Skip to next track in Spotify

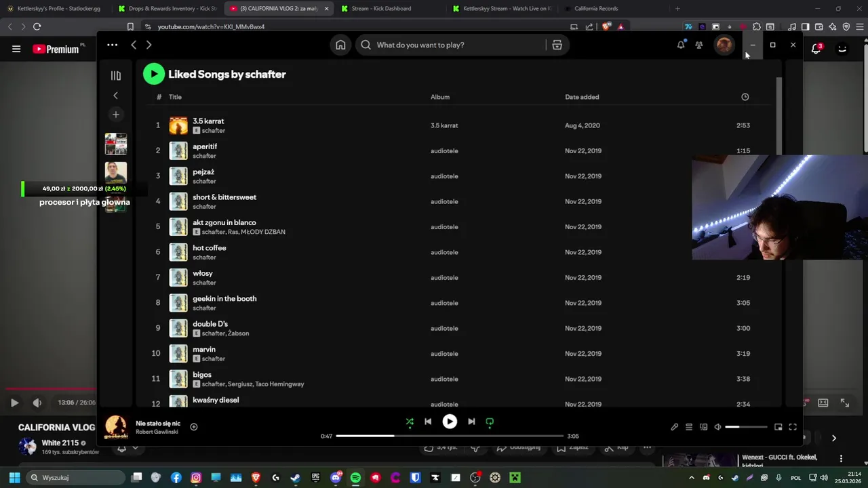click(471, 422)
